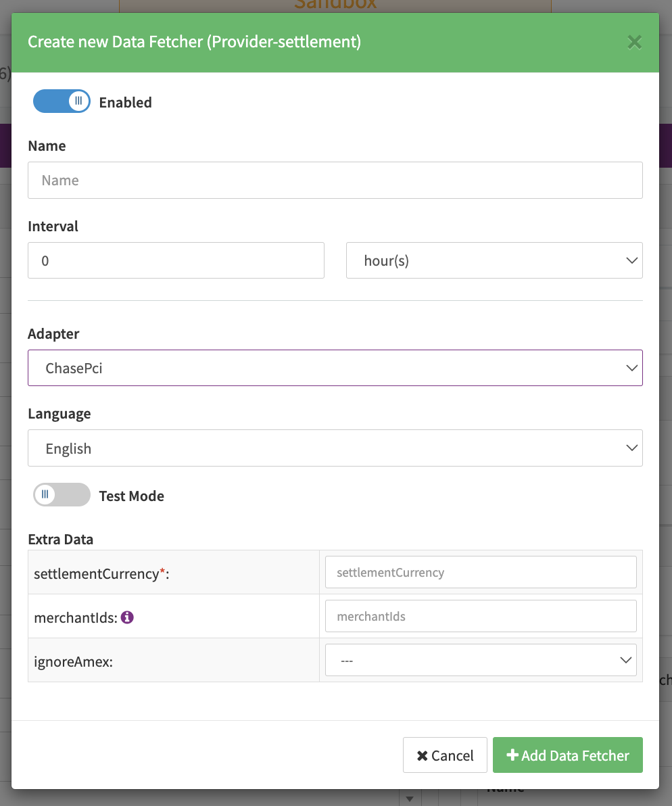Open the interval unit hour(s) dropdown
672x806 pixels.
(494, 260)
